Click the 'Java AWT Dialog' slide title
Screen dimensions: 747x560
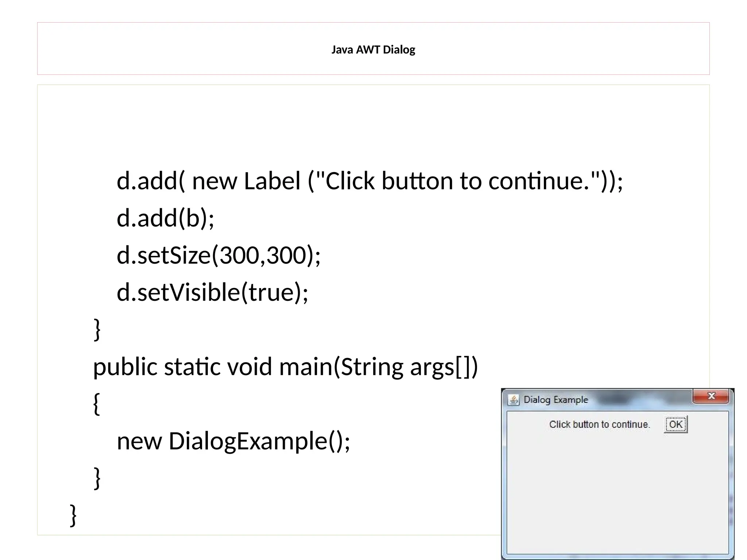373,50
